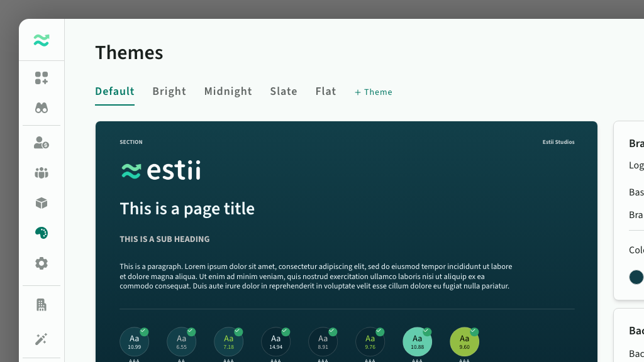Click the dark teal color swatch in right panel

[636, 277]
